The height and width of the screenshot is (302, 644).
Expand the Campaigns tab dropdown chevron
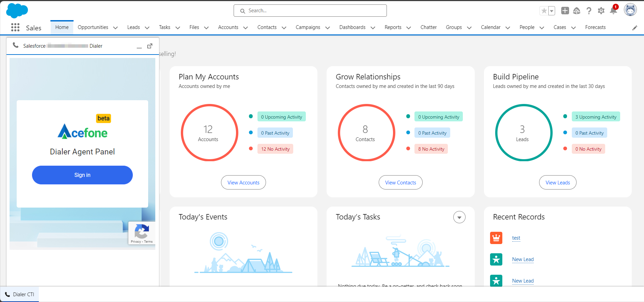pyautogui.click(x=328, y=28)
